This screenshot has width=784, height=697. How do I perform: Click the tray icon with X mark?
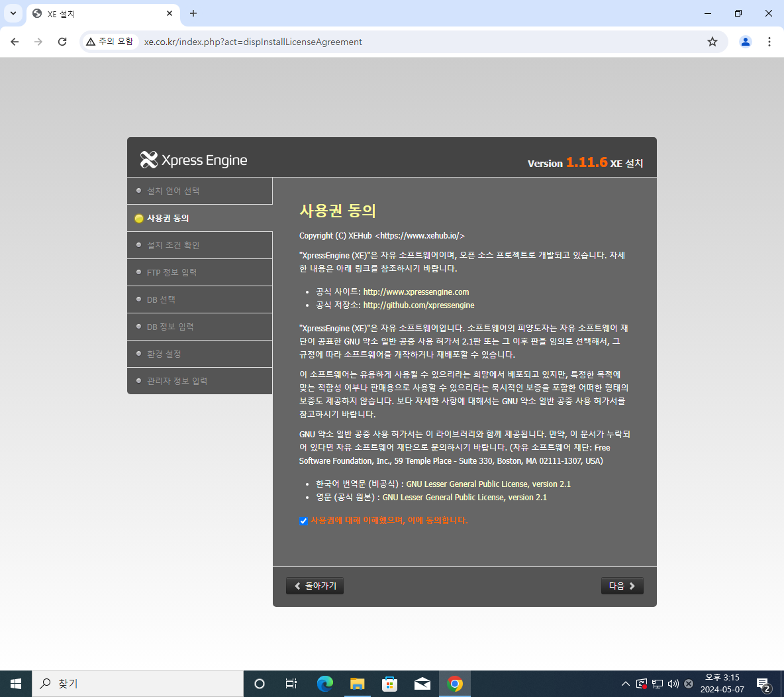[x=689, y=684]
